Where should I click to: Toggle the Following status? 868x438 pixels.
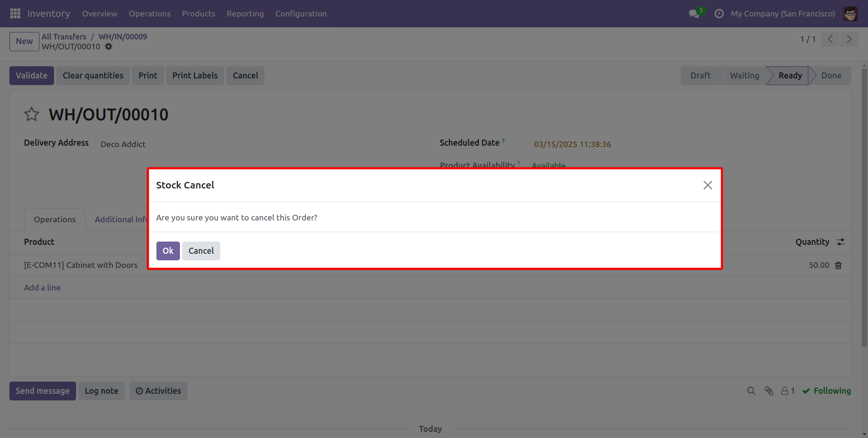[827, 391]
